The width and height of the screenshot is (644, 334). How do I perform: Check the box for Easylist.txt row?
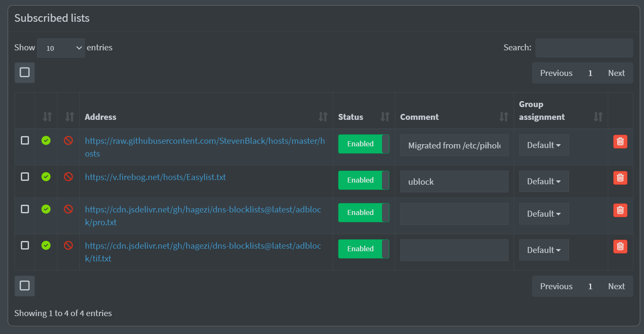pos(25,177)
